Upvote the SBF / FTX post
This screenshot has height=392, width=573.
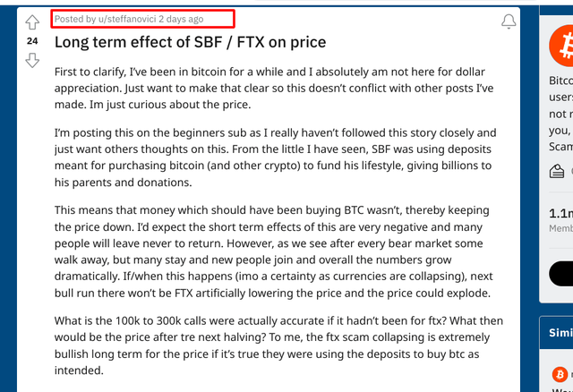pyautogui.click(x=32, y=22)
